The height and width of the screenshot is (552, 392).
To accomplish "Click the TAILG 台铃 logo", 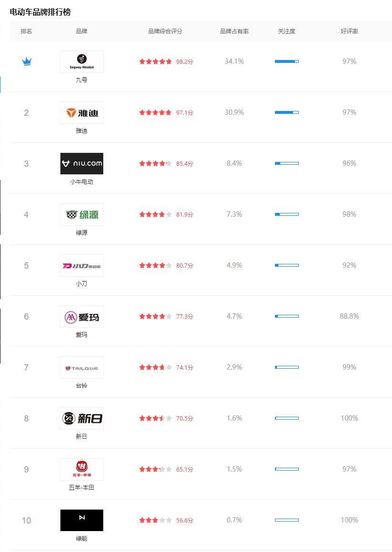I will tap(82, 367).
